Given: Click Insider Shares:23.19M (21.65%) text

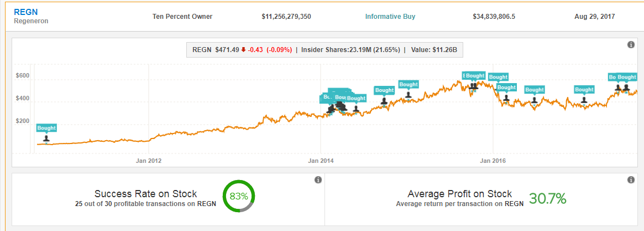Looking at the screenshot, I should point(351,50).
